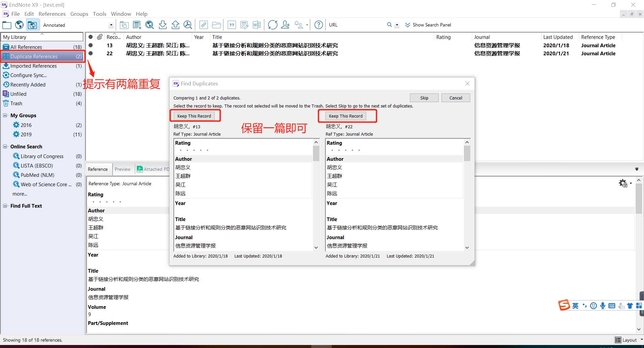Keep record #13 in Find Duplicates
The height and width of the screenshot is (348, 644).
point(194,116)
